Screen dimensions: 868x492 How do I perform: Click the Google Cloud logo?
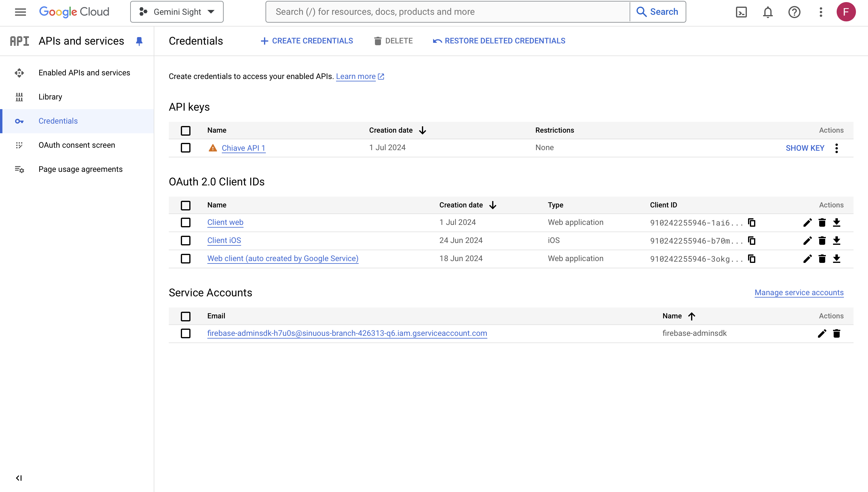pyautogui.click(x=74, y=12)
